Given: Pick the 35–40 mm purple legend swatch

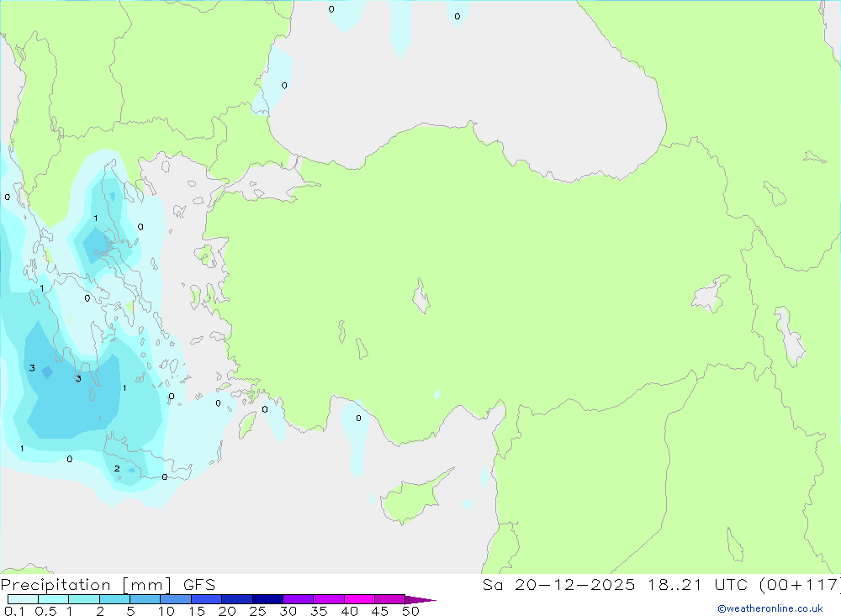Looking at the screenshot, I should tap(328, 599).
